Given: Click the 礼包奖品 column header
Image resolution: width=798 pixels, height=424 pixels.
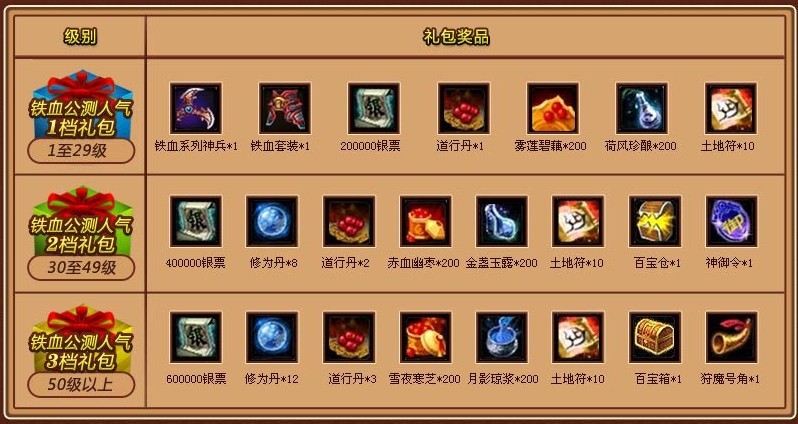Looking at the screenshot, I should 456,37.
